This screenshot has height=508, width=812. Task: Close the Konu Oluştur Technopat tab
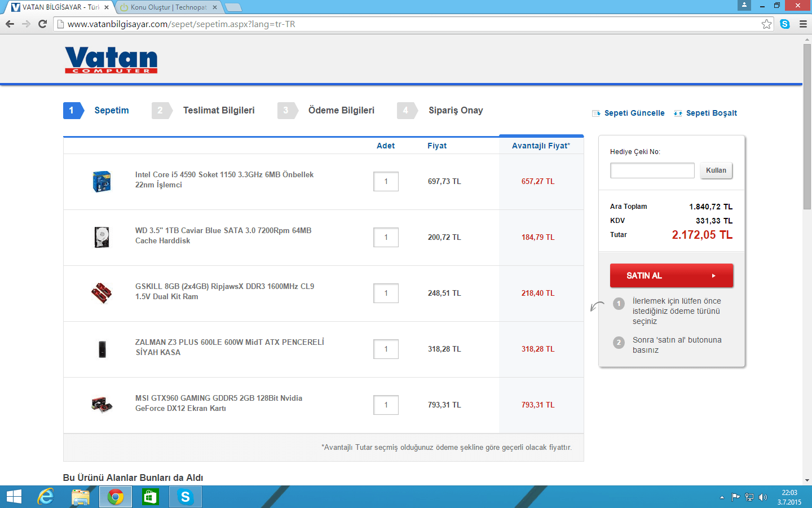215,7
